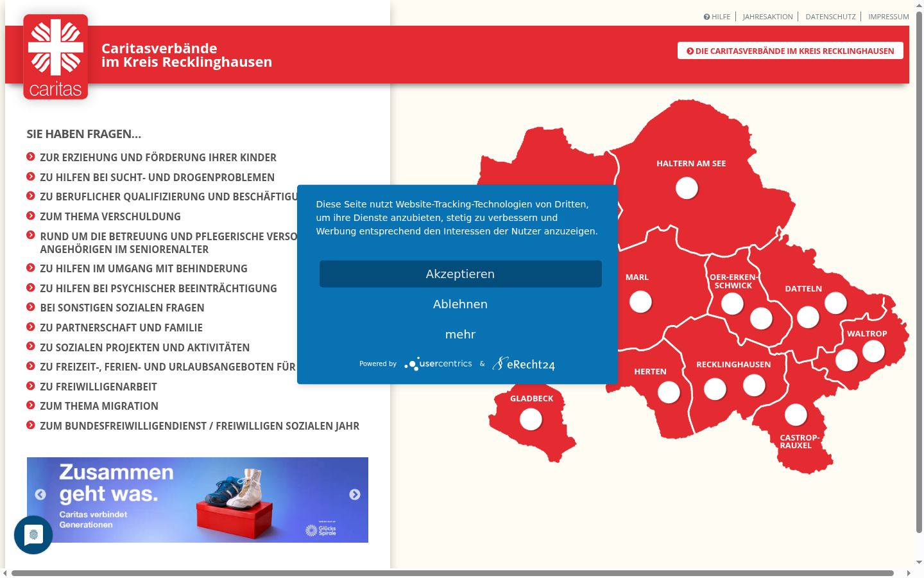Select the Gladbeck map marker

[531, 419]
